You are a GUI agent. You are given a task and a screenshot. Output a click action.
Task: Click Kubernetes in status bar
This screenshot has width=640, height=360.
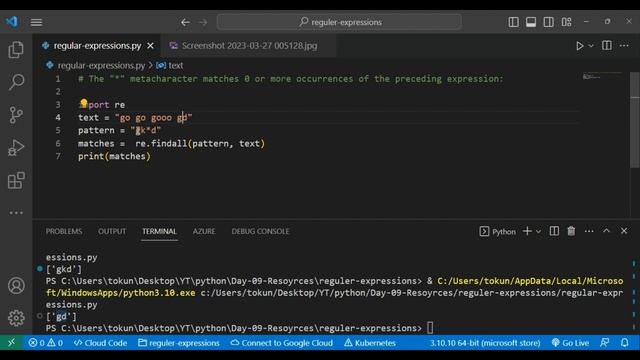point(369,343)
